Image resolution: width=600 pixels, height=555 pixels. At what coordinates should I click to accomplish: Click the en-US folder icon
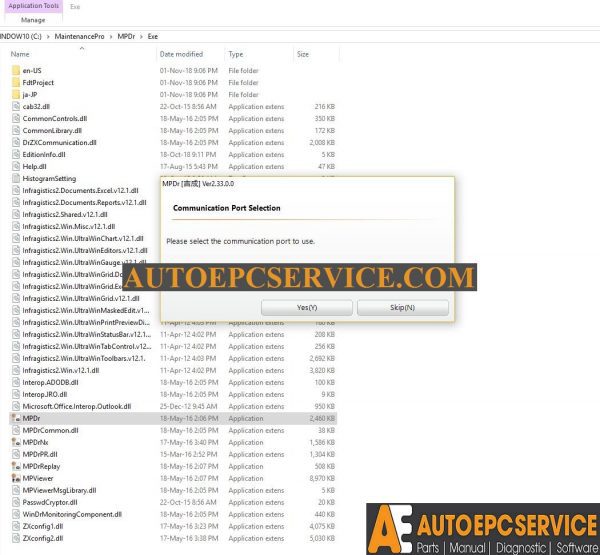click(x=16, y=70)
